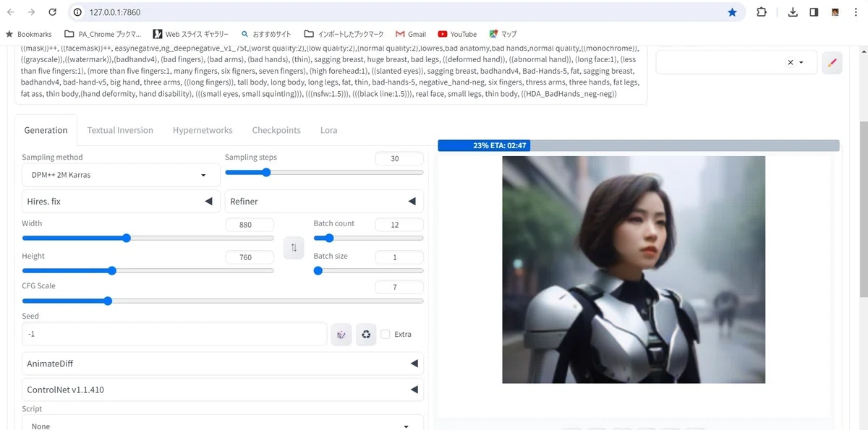This screenshot has height=430, width=868.
Task: Expand the AnimateDiff section
Action: tap(223, 364)
